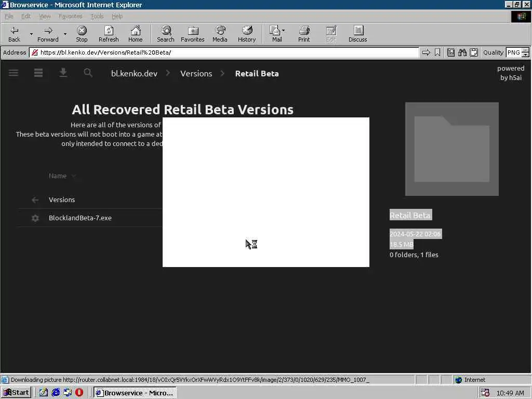The height and width of the screenshot is (399, 532).
Task: Open the Mail dropdown arrow
Action: [284, 31]
